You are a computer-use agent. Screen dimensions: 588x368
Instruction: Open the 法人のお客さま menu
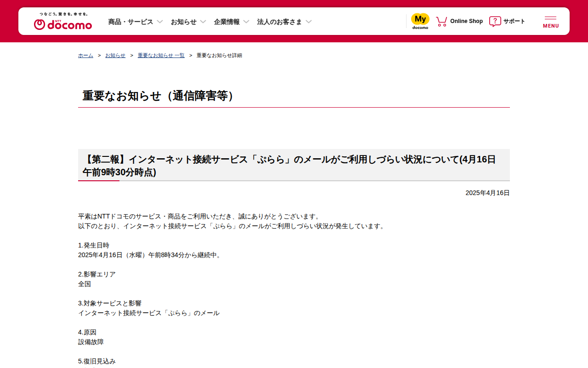click(280, 22)
